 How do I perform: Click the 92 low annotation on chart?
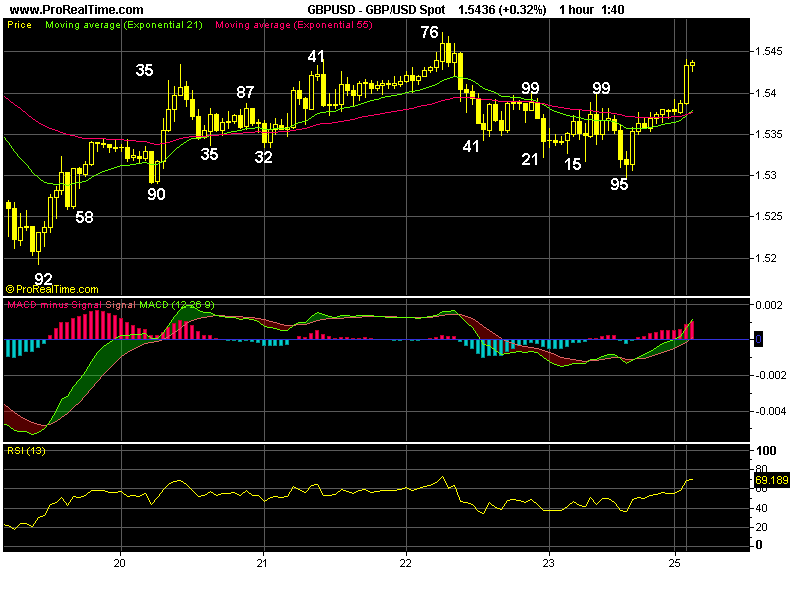pos(43,279)
